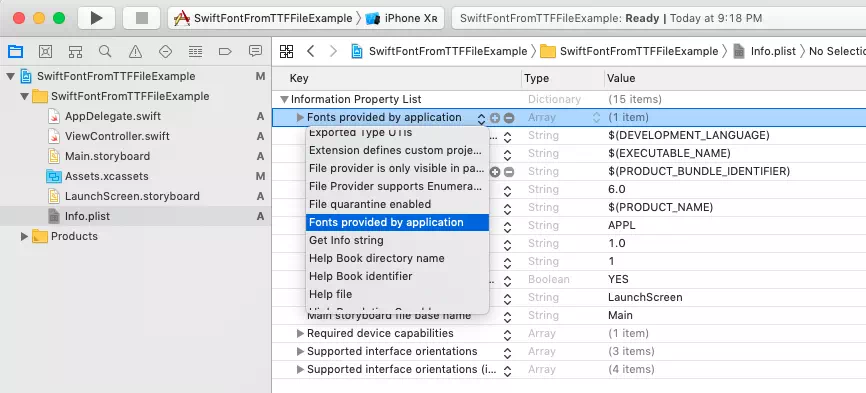The height and width of the screenshot is (393, 866).
Task: Choose 'Help Book identifier' key
Action: pos(397,276)
